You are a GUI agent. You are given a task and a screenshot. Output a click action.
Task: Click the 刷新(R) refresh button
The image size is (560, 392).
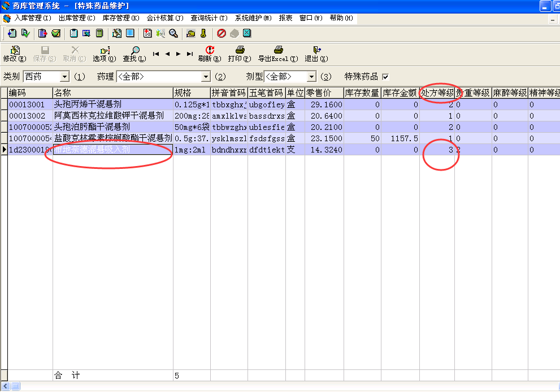coord(210,54)
